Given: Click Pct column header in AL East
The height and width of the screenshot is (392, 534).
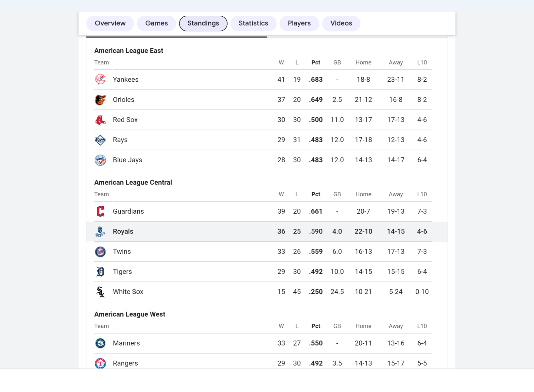Looking at the screenshot, I should click(x=316, y=62).
